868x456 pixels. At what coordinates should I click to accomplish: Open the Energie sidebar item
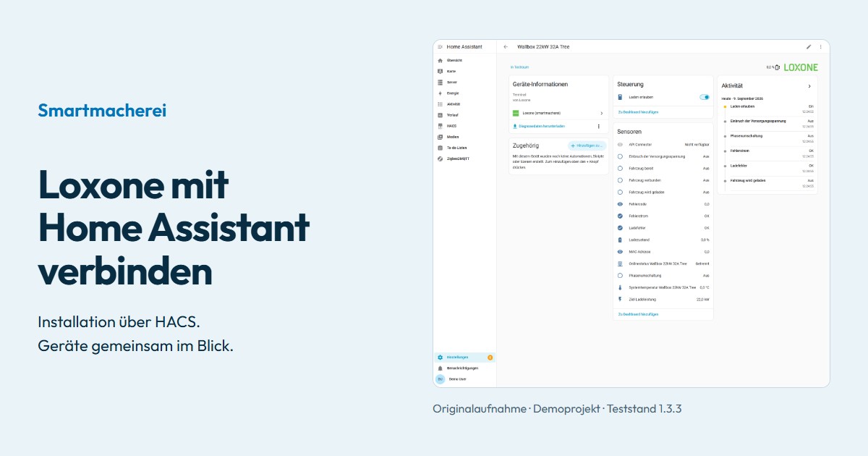[x=465, y=93]
